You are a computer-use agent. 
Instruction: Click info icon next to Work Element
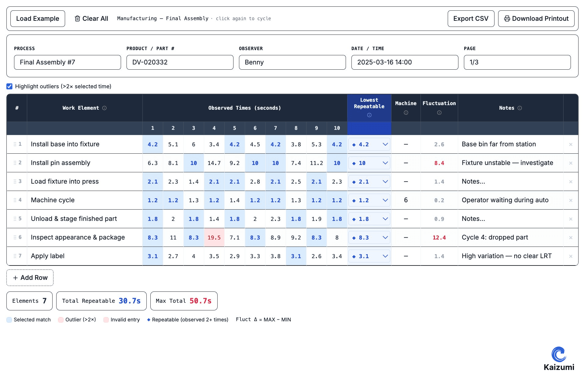click(104, 108)
